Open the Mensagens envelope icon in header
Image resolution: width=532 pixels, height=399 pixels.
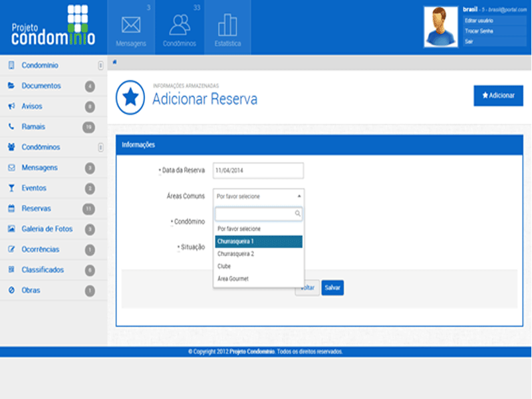coord(131,25)
